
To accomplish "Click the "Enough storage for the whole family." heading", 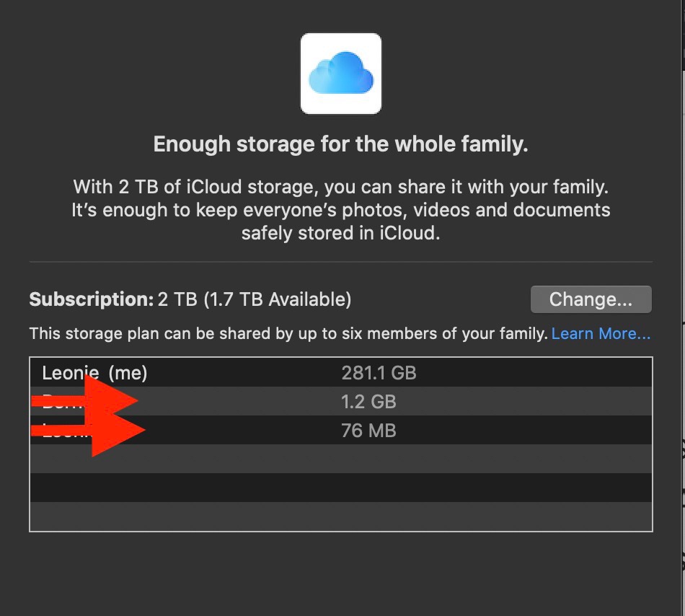I will click(341, 144).
